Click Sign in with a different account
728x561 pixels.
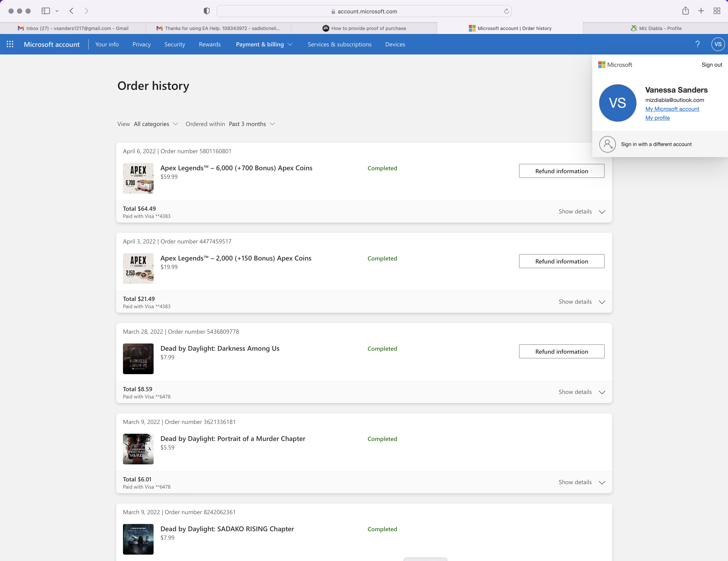click(656, 145)
